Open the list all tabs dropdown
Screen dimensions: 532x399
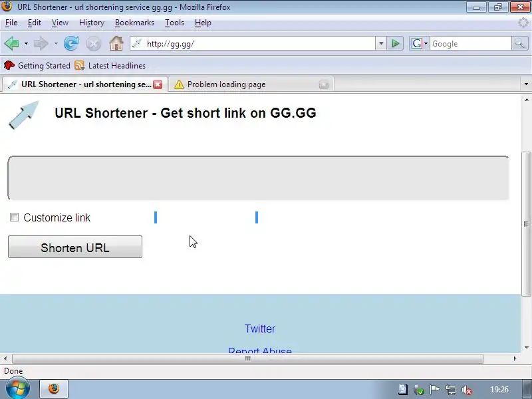(526, 84)
